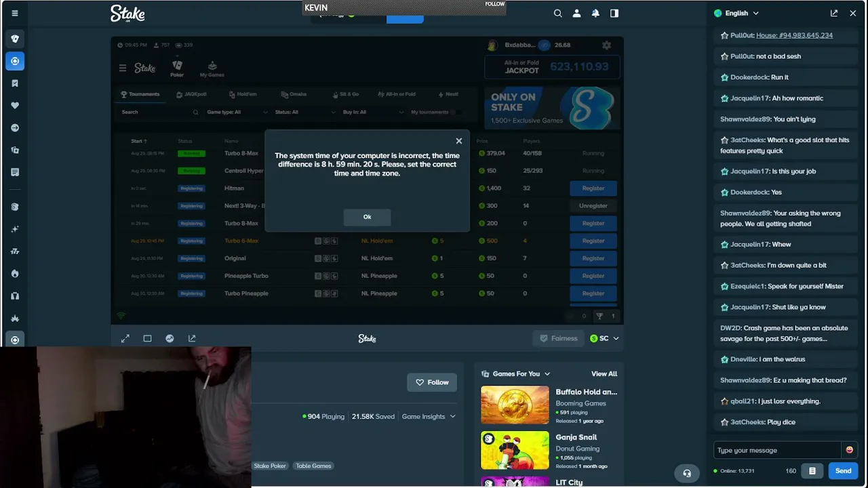Open the notifications bell in the header

(595, 13)
